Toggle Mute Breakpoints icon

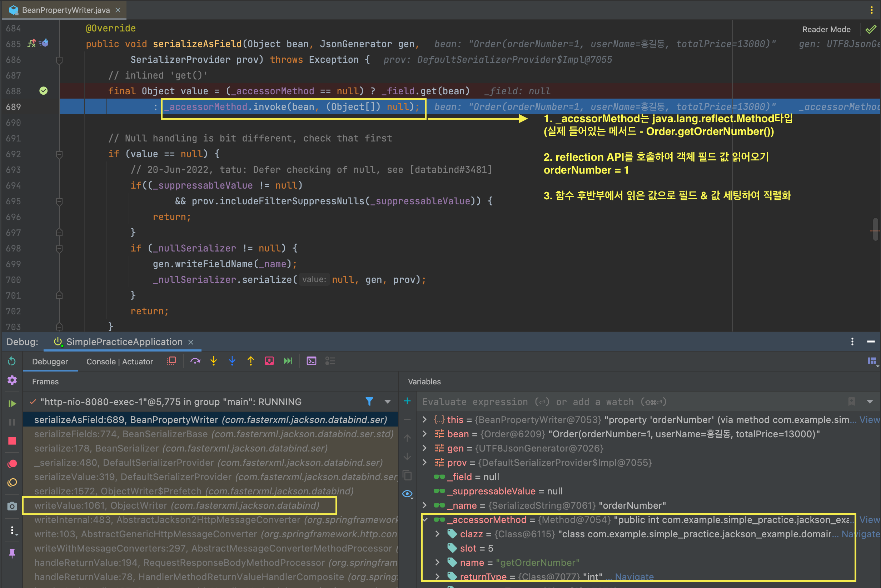pyautogui.click(x=12, y=483)
